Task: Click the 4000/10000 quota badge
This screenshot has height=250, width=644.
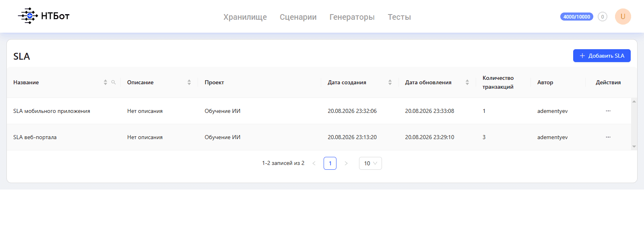Action: coord(577,17)
